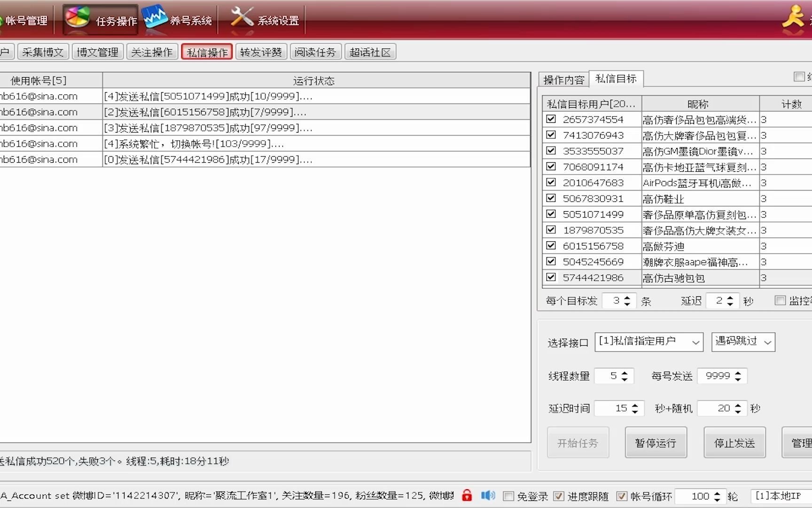Uncheck target user 2010647683
Viewport: 812px width, 508px height.
coord(551,182)
